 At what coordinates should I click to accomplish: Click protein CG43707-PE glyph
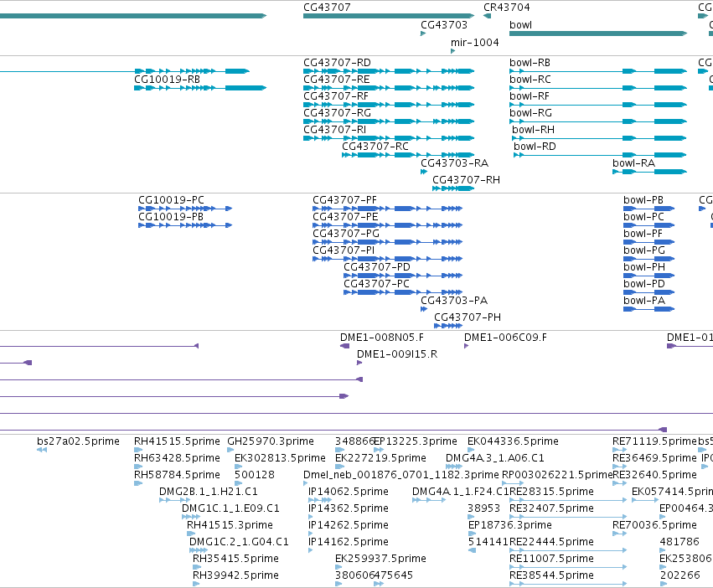click(387, 225)
